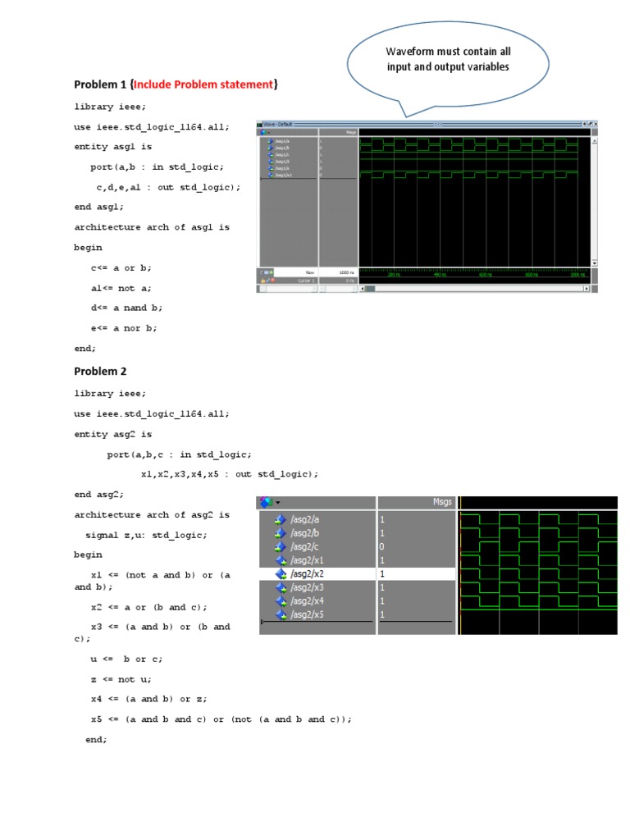Click the Problem 2 heading

coord(100,372)
